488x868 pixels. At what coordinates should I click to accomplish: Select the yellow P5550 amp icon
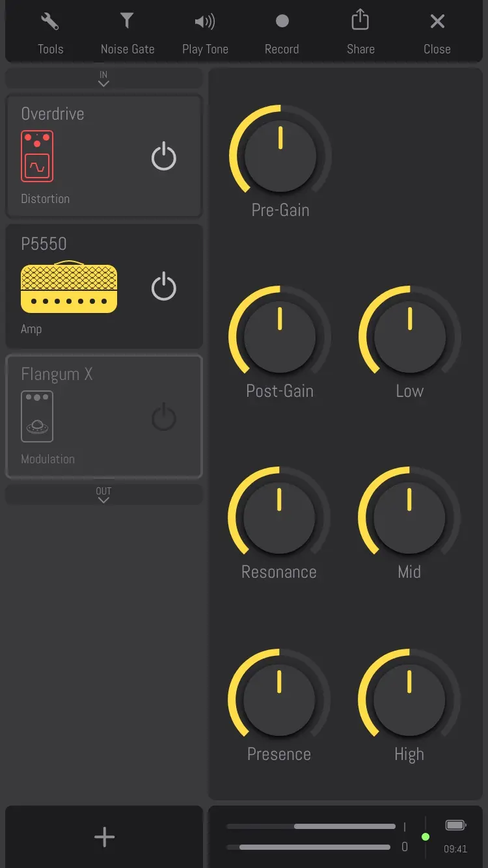69,287
